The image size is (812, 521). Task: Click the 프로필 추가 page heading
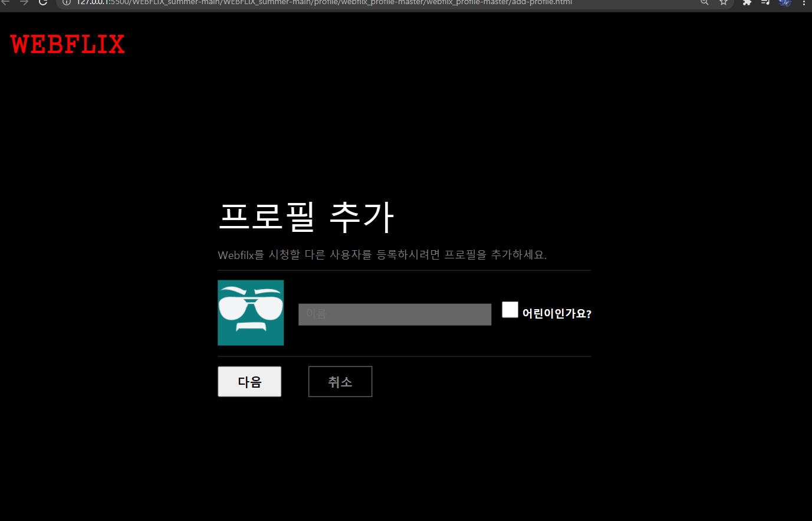pyautogui.click(x=306, y=216)
